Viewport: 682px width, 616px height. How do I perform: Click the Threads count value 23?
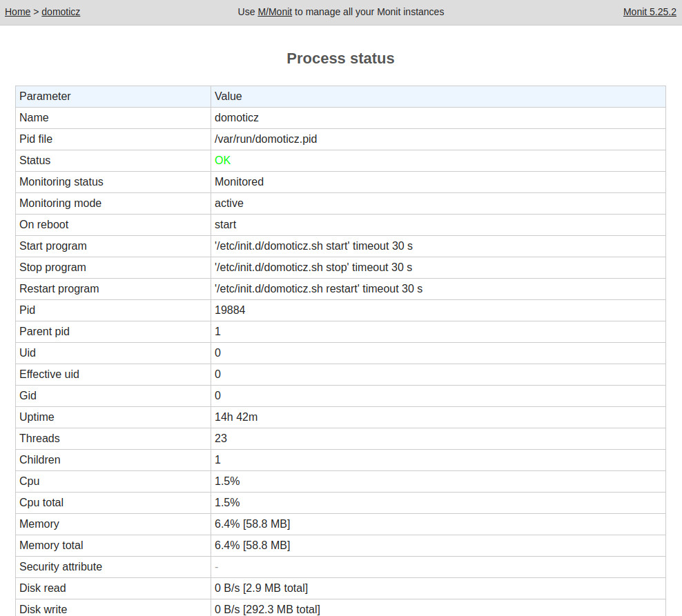[221, 438]
